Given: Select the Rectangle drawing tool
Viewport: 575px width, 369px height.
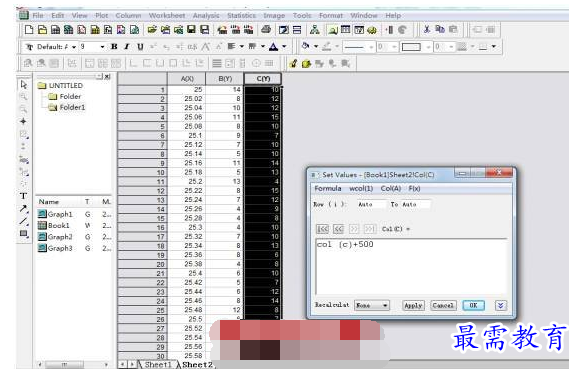Looking at the screenshot, I should 23,234.
